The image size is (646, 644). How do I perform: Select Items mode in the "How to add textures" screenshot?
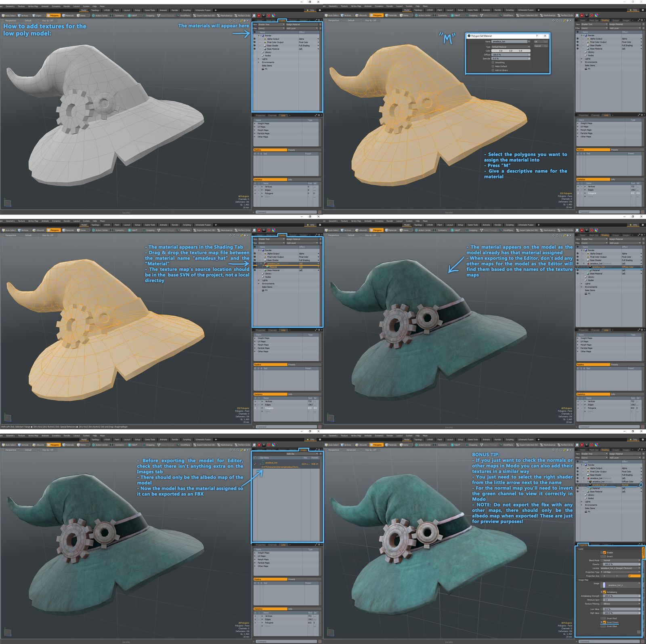pyautogui.click(x=81, y=15)
